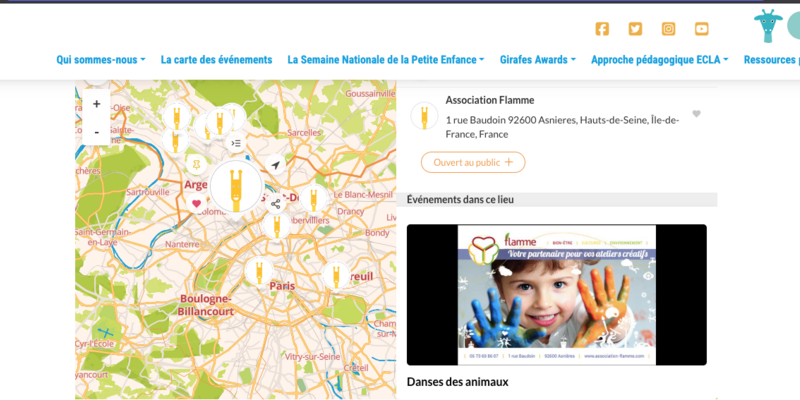This screenshot has height=400, width=800.
Task: Open the Danses des animaux event
Action: pyautogui.click(x=457, y=382)
